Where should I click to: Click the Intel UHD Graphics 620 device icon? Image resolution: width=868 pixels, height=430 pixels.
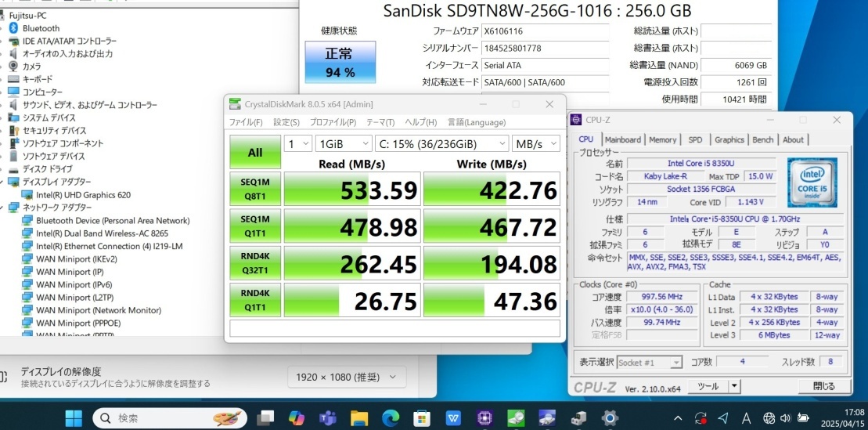(27, 195)
